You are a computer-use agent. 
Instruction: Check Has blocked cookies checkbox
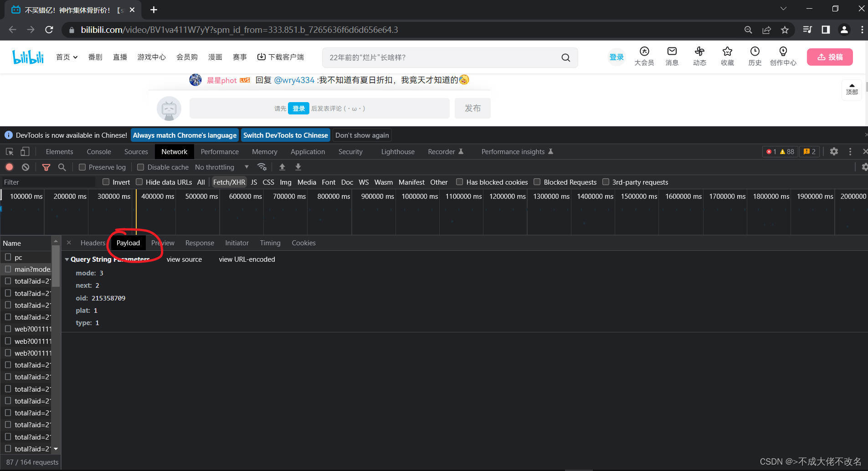[x=460, y=181]
